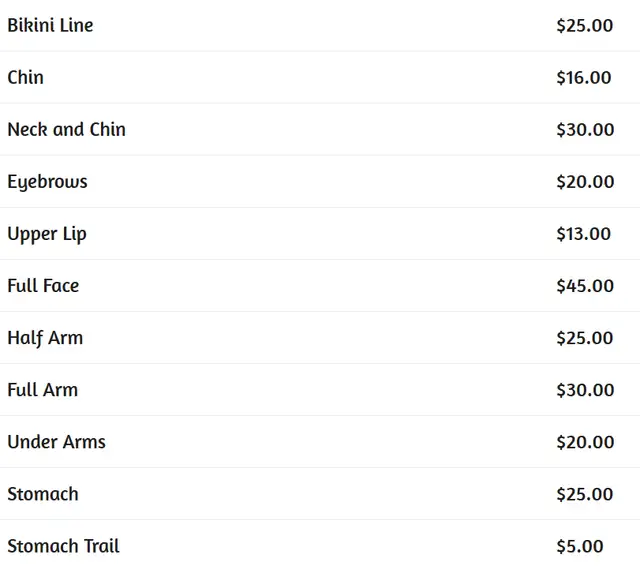Click the Chin service name

25,77
